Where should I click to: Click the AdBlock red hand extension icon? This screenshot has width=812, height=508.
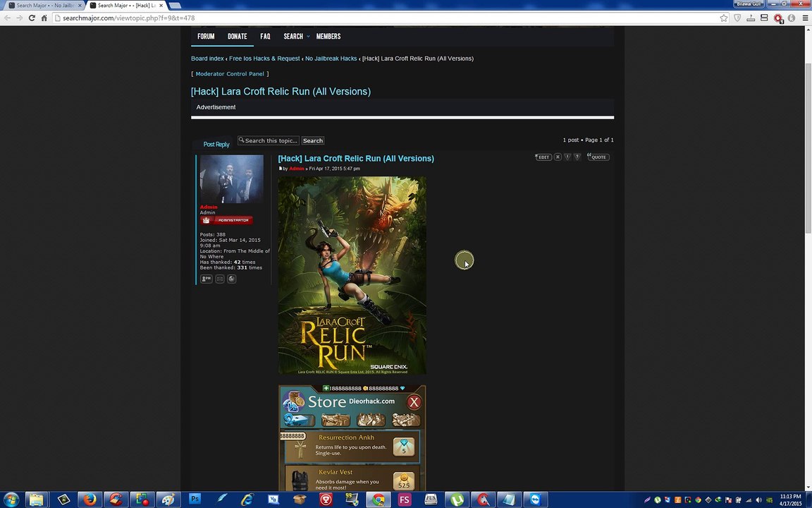point(778,18)
